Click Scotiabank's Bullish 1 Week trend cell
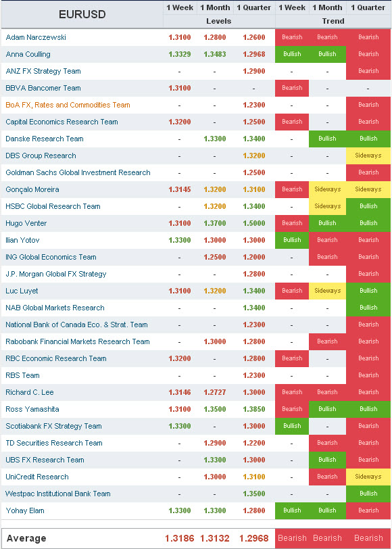This screenshot has width=392, height=549. click(292, 426)
